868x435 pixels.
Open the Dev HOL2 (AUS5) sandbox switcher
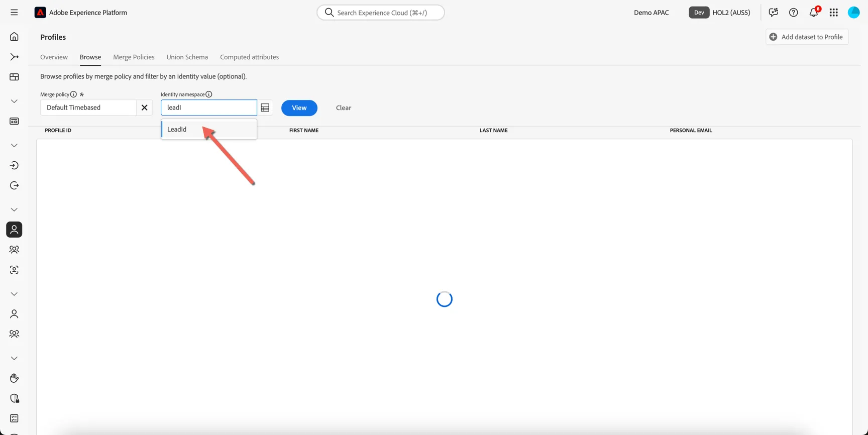coord(719,13)
